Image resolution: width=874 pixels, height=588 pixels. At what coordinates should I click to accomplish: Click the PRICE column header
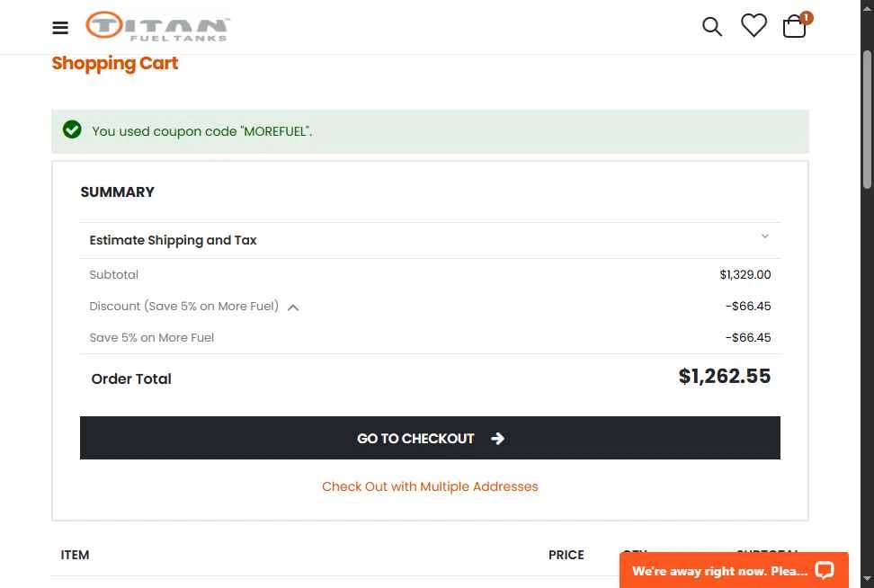pos(566,555)
